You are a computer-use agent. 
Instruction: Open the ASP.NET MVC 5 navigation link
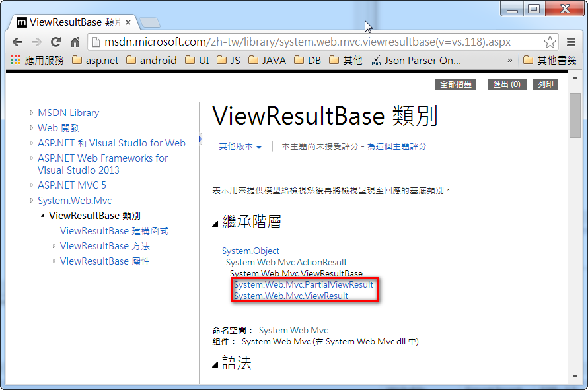[72, 185]
